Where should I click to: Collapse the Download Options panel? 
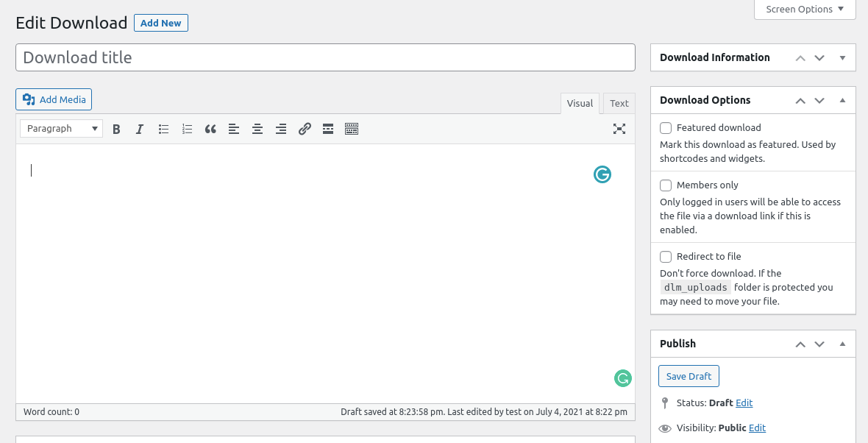[842, 100]
